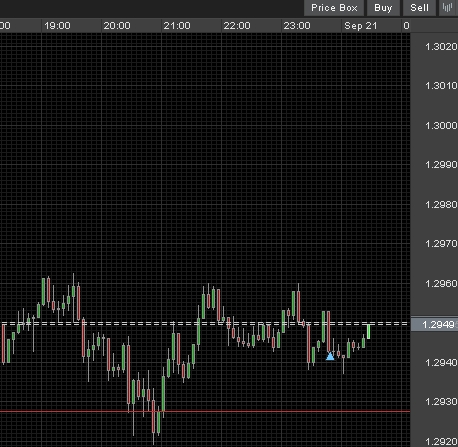Select the latest bright green candlestick
458x447 pixels.
point(368,332)
